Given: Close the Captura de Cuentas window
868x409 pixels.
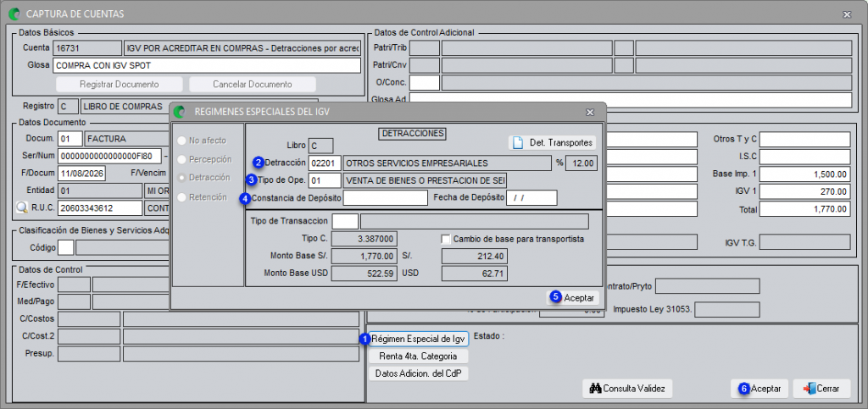Looking at the screenshot, I should pyautogui.click(x=847, y=14).
